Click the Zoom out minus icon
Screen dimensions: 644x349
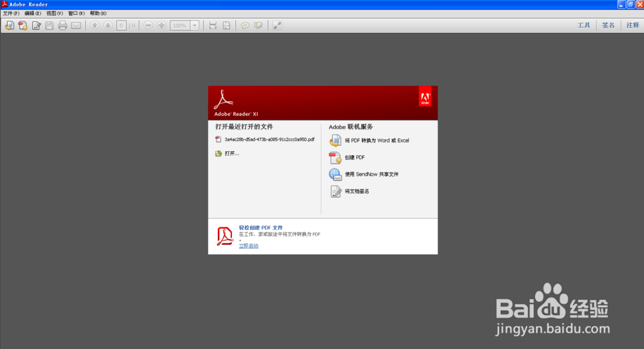tap(148, 25)
